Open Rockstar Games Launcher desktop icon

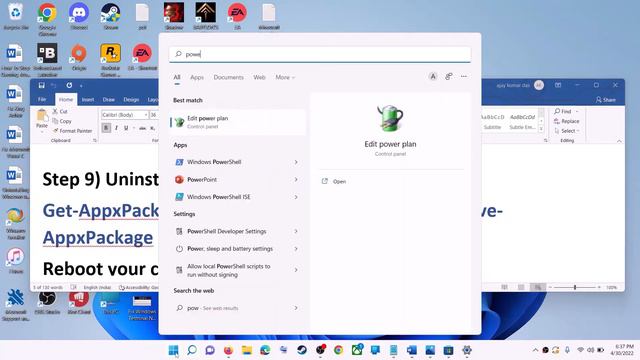click(x=111, y=60)
